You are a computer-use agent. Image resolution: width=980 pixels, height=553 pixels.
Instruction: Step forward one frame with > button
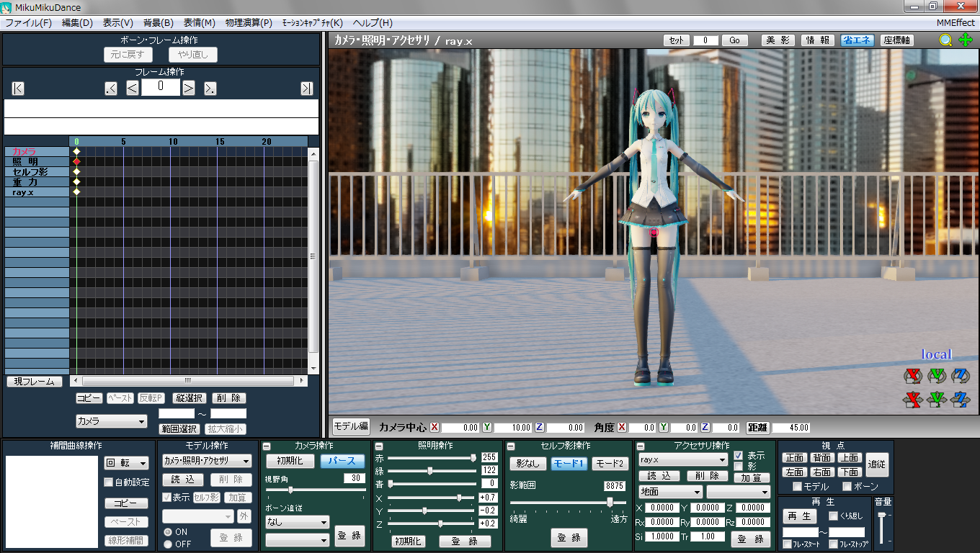188,89
